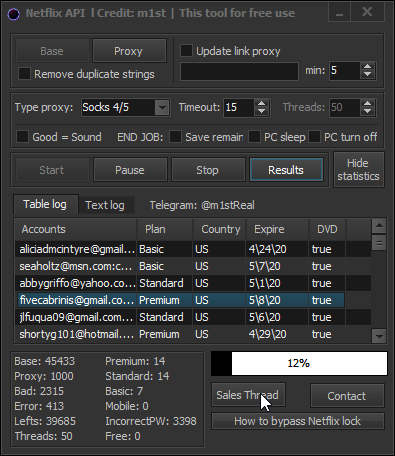The image size is (395, 456).
Task: Click the Bad: 2315 statistic
Action: click(x=39, y=391)
